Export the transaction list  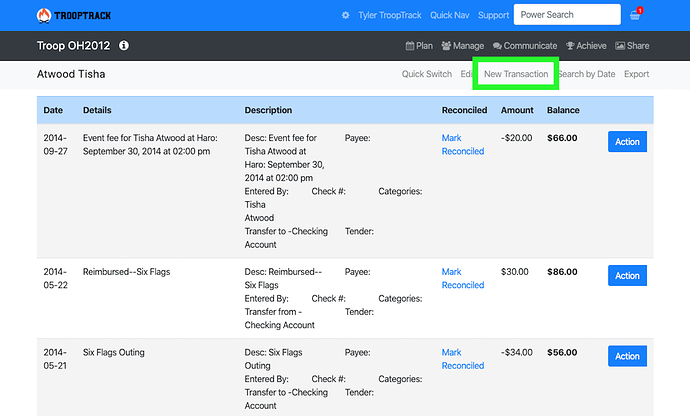[x=636, y=74]
